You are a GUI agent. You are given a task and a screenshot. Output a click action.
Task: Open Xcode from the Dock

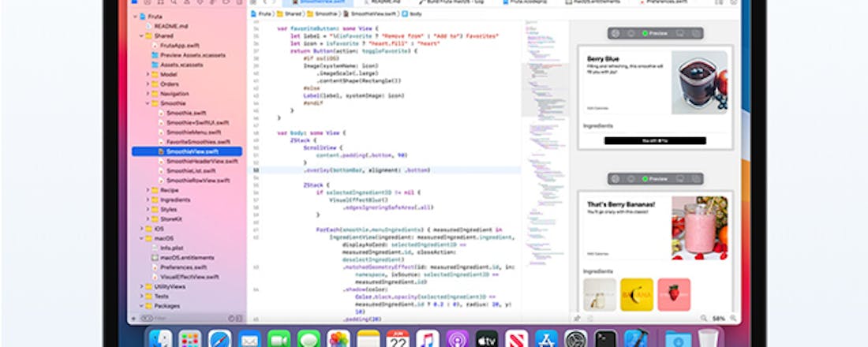pos(635,338)
